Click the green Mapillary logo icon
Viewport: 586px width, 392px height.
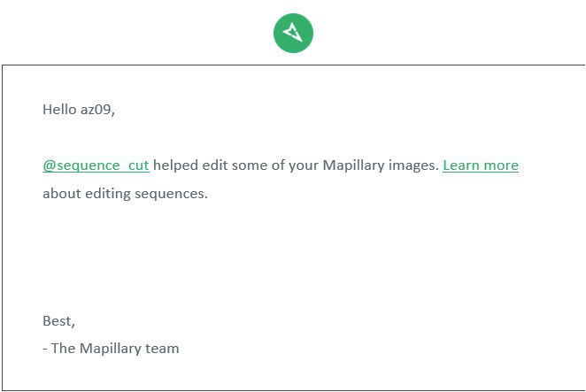[293, 33]
